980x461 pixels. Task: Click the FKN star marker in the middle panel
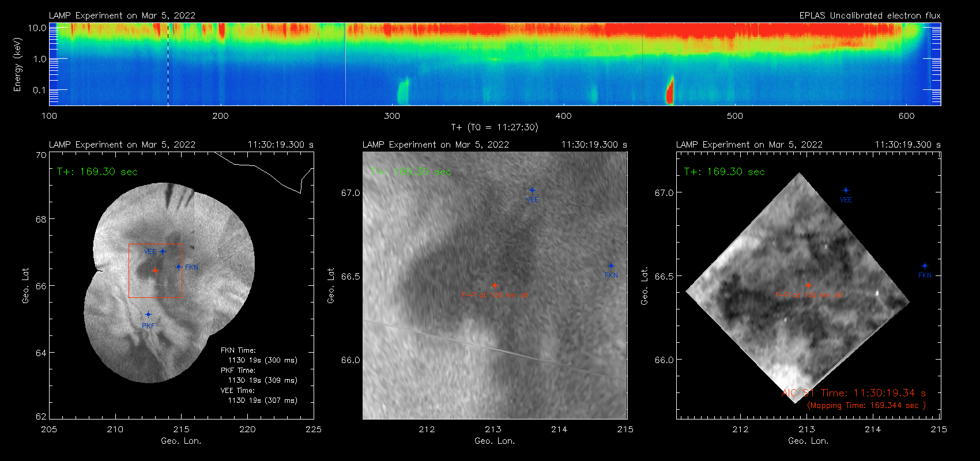(x=611, y=266)
